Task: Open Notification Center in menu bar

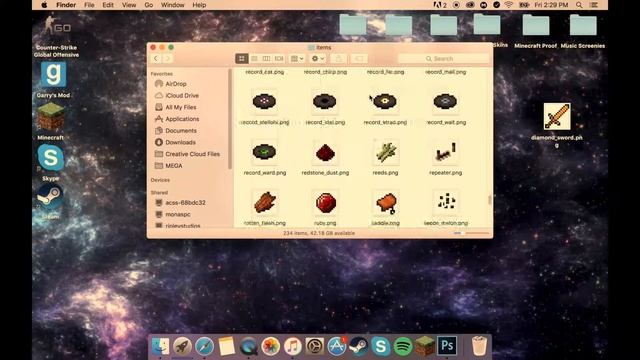Action: [594, 5]
